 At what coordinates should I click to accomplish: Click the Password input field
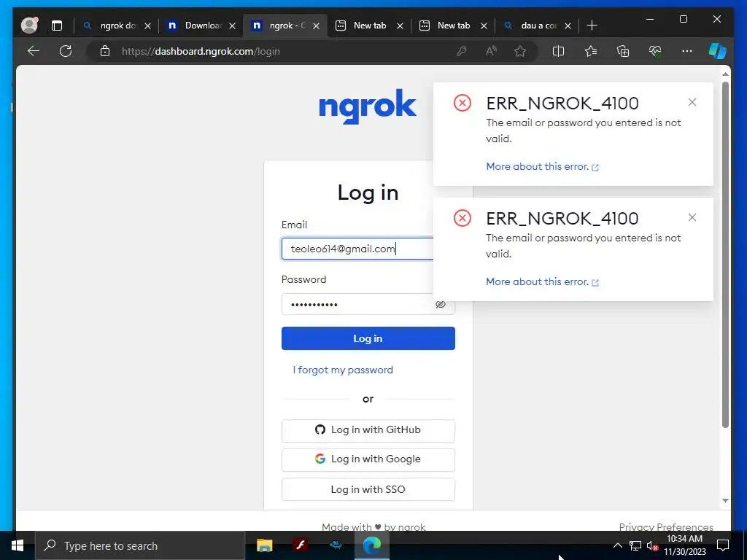pyautogui.click(x=368, y=304)
